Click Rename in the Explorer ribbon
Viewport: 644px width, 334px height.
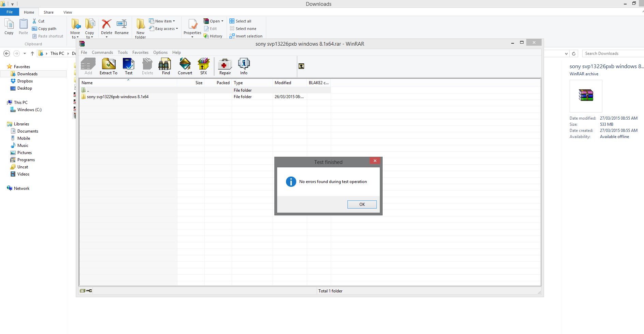[121, 27]
